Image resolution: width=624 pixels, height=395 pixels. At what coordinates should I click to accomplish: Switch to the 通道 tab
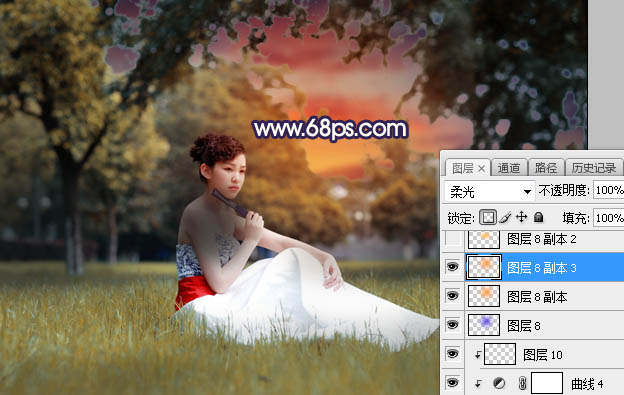click(x=509, y=168)
